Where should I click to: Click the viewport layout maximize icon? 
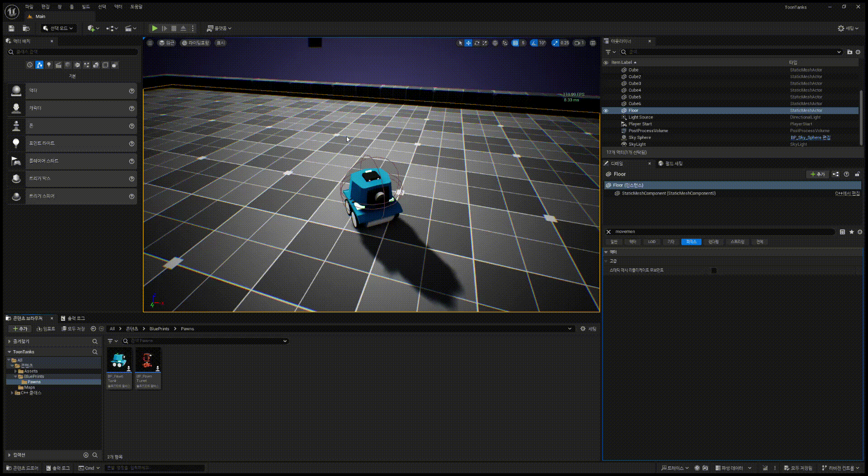coord(593,43)
